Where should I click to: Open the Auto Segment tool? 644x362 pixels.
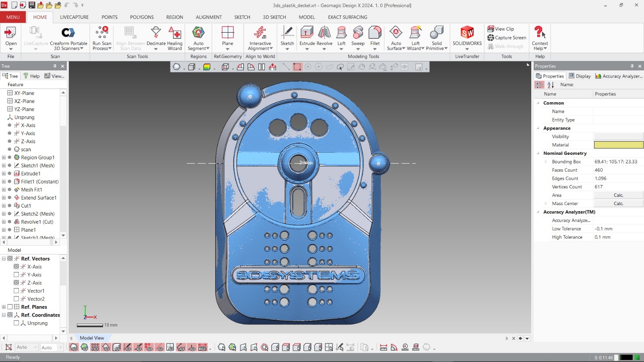tap(198, 38)
